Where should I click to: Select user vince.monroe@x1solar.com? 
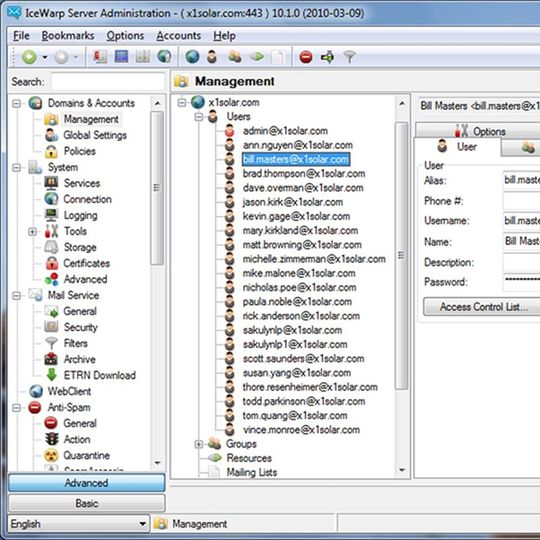[301, 430]
